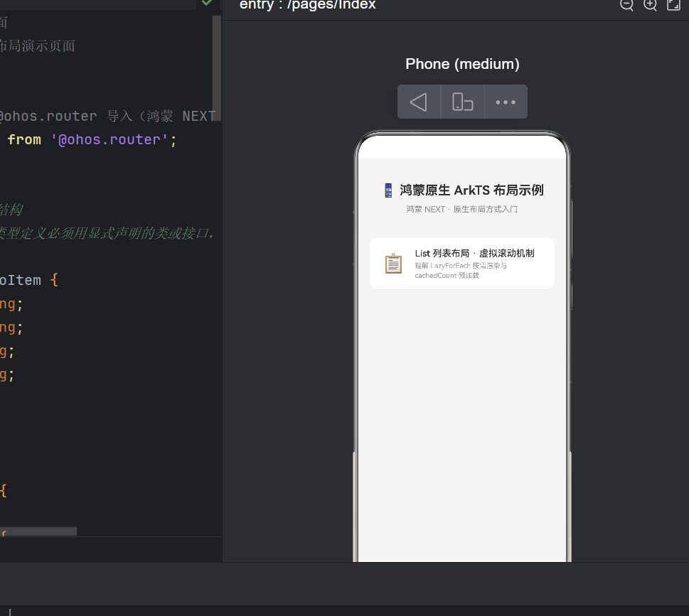Click the 'from' keyword in the import line
This screenshot has width=689, height=616.
pyautogui.click(x=24, y=140)
